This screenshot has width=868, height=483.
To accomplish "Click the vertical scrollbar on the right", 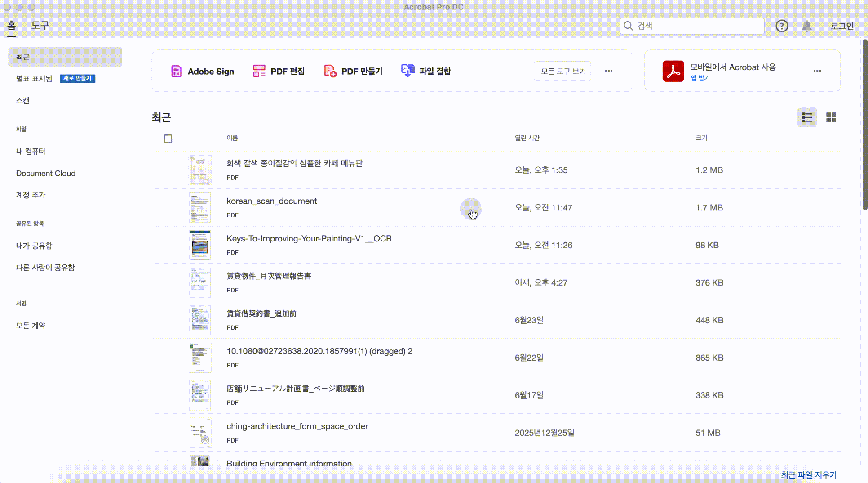I will 865,125.
